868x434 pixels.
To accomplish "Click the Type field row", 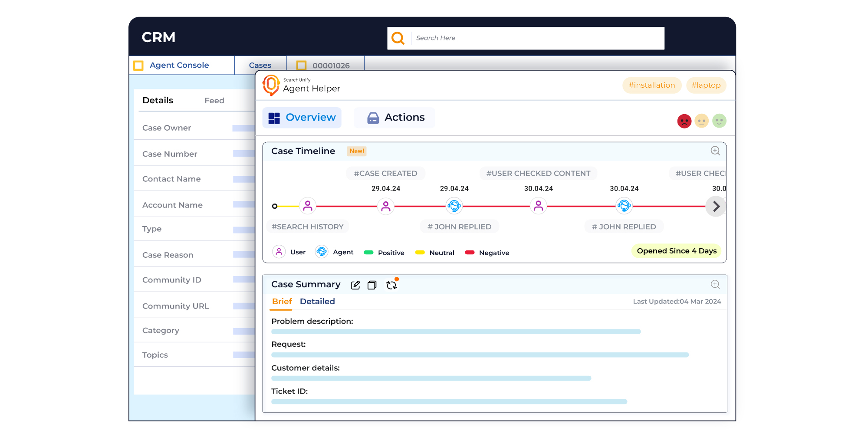I will pos(194,229).
